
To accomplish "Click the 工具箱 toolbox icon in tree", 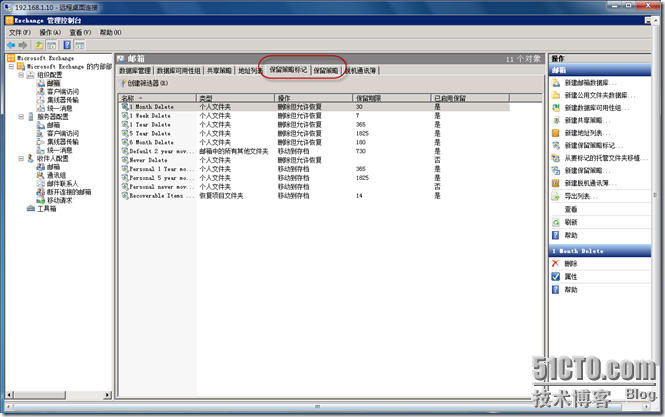I will (31, 209).
